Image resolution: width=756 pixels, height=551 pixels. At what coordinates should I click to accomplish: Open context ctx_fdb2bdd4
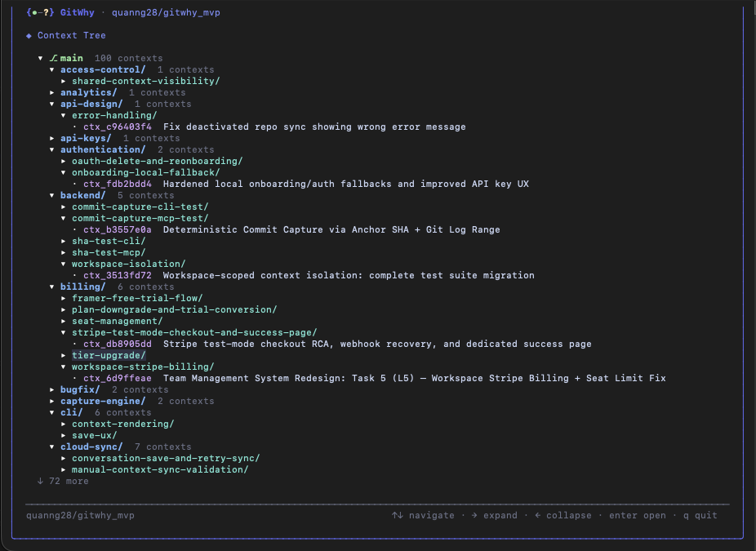point(118,184)
